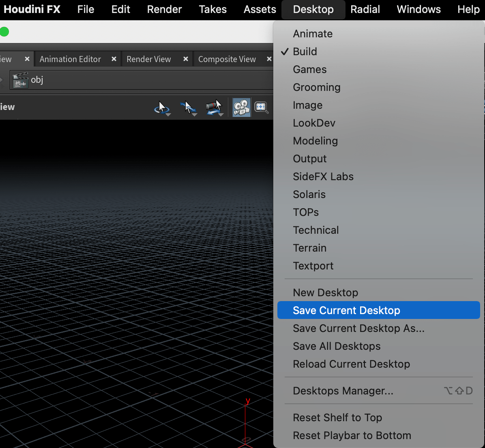Open the Edit menu
The width and height of the screenshot is (485, 448).
120,10
